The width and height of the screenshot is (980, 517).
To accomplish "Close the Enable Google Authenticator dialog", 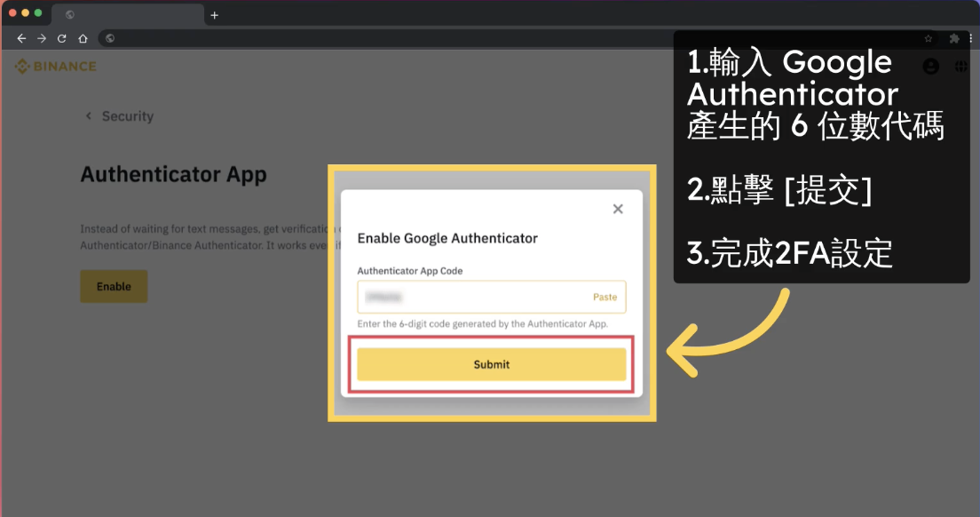I will 618,209.
